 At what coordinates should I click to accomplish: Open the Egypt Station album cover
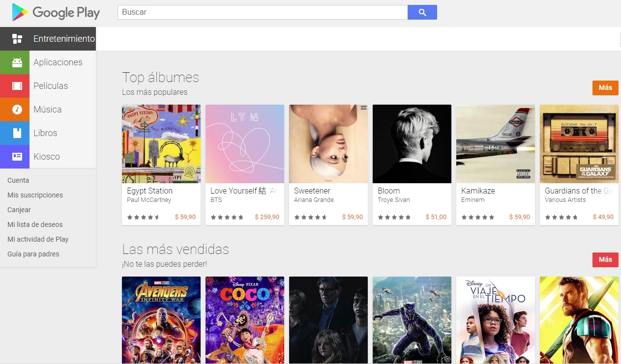pos(161,144)
